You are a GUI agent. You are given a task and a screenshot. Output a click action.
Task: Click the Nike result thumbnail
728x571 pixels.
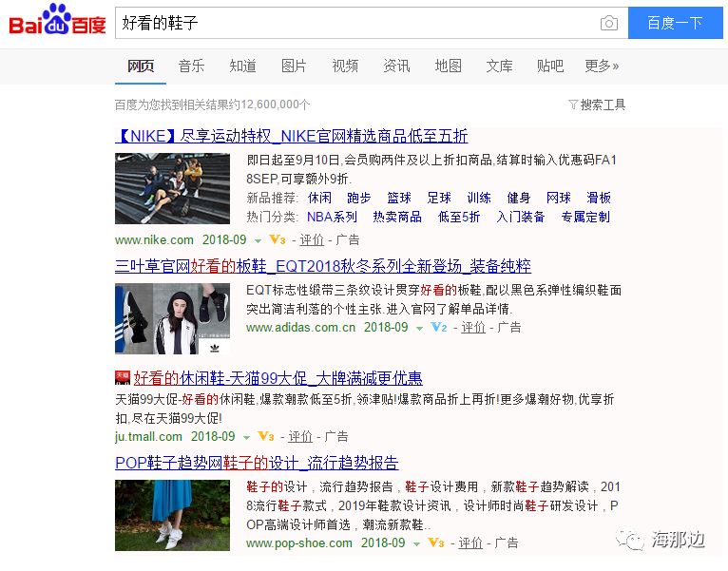(x=172, y=188)
